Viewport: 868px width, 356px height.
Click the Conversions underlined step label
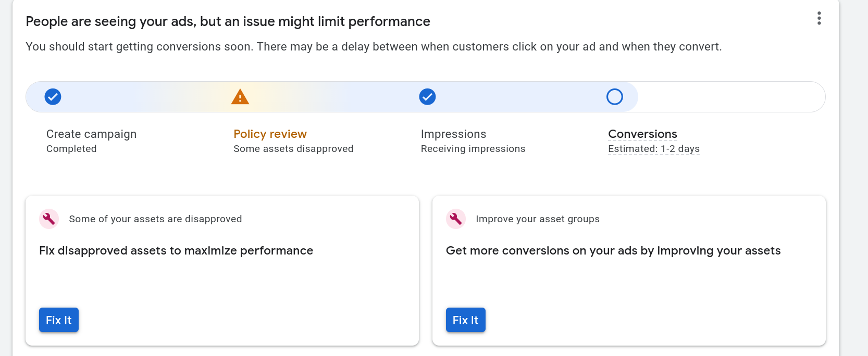click(x=642, y=134)
